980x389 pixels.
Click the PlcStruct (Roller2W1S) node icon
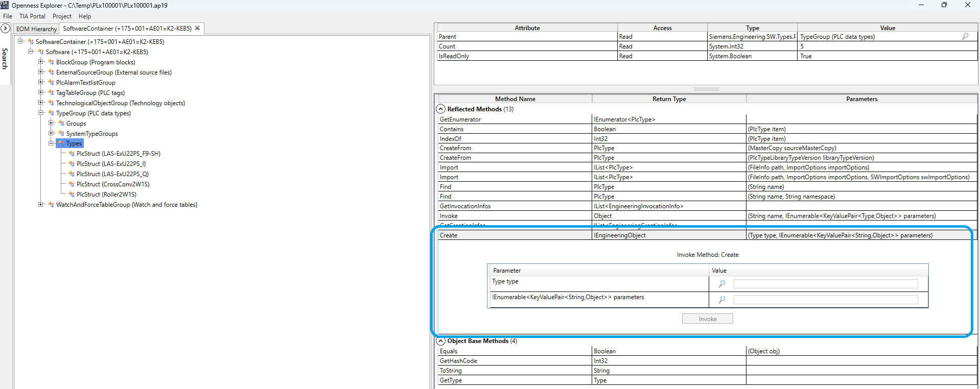click(72, 195)
